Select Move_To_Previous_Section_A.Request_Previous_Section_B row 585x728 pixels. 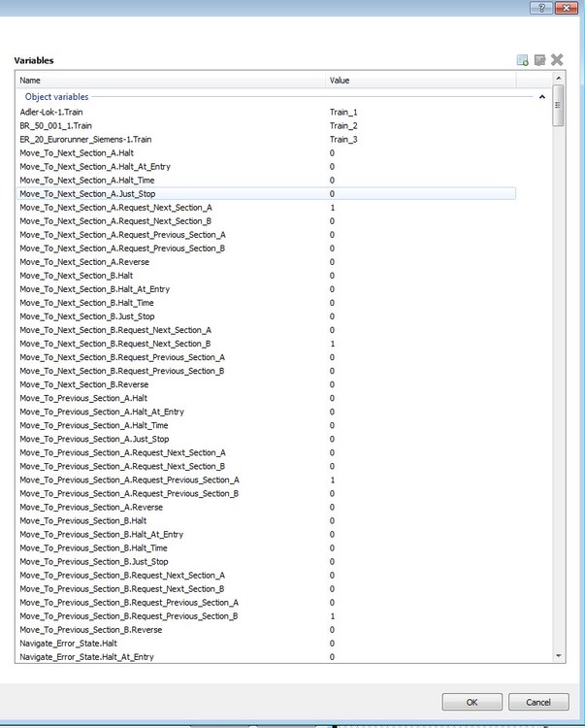tap(266, 493)
